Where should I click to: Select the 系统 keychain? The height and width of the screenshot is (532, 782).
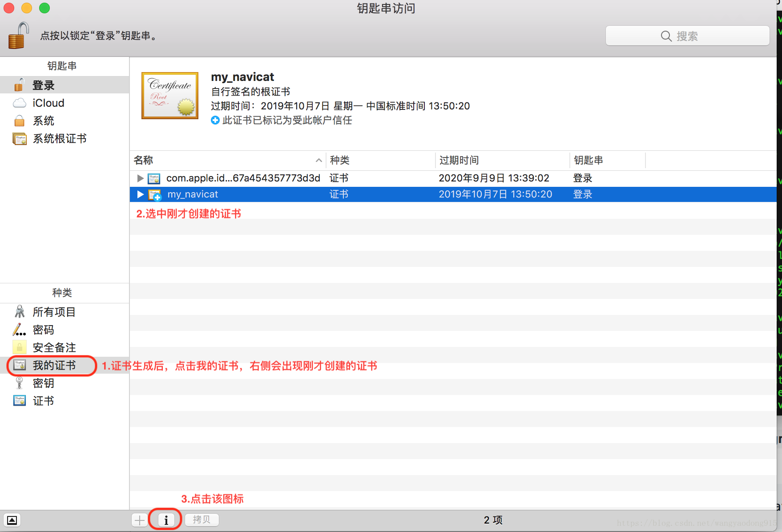pyautogui.click(x=64, y=121)
